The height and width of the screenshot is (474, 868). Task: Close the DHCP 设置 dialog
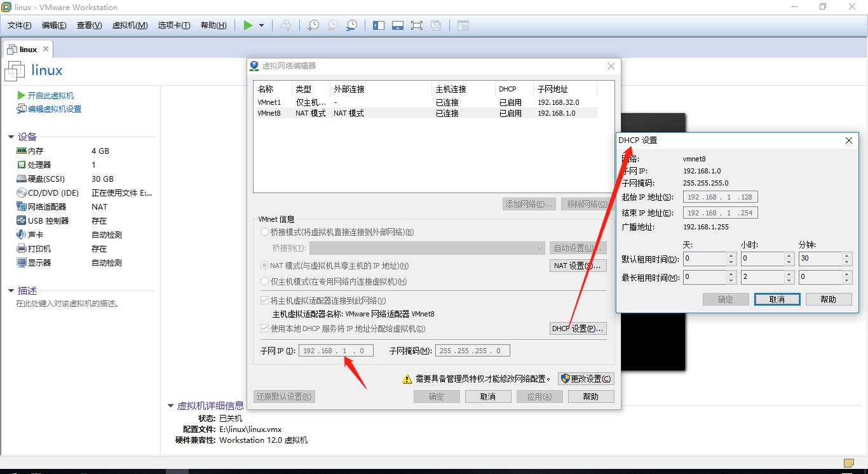point(848,140)
